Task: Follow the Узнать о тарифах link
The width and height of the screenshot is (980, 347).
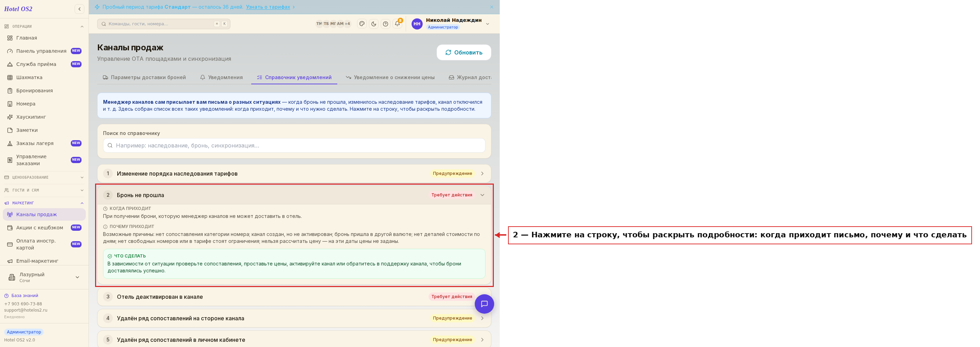Action: click(268, 7)
